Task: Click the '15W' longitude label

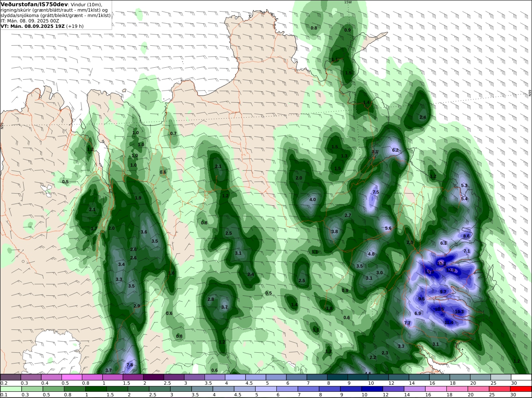Action: [x=348, y=2]
